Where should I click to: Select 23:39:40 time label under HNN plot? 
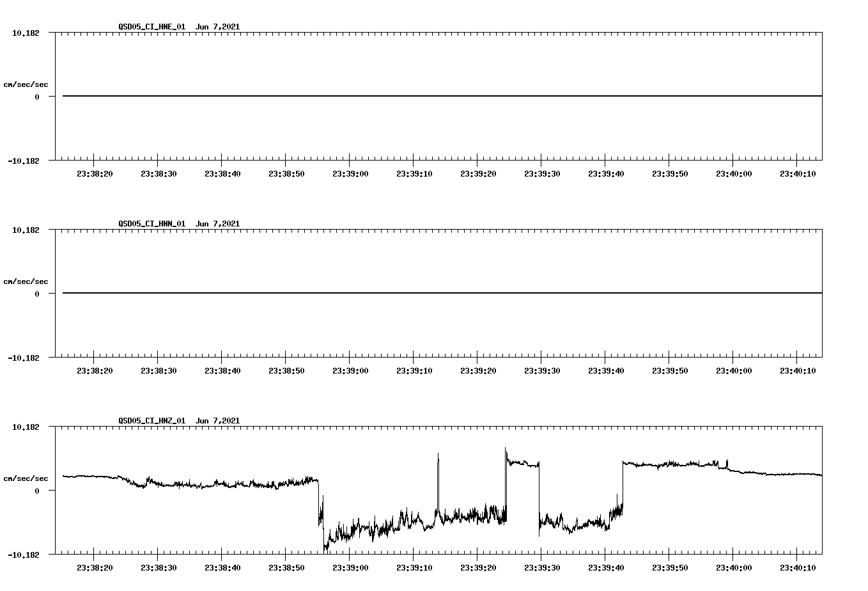(x=606, y=371)
